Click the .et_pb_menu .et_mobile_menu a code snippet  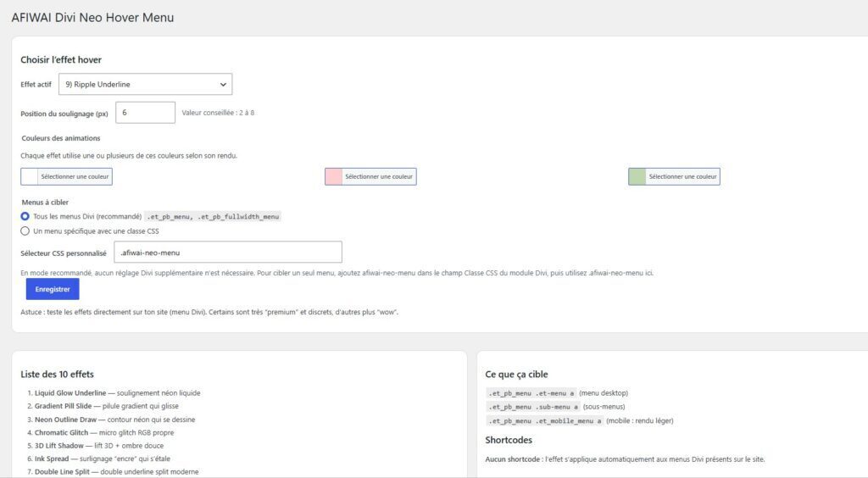pos(545,420)
